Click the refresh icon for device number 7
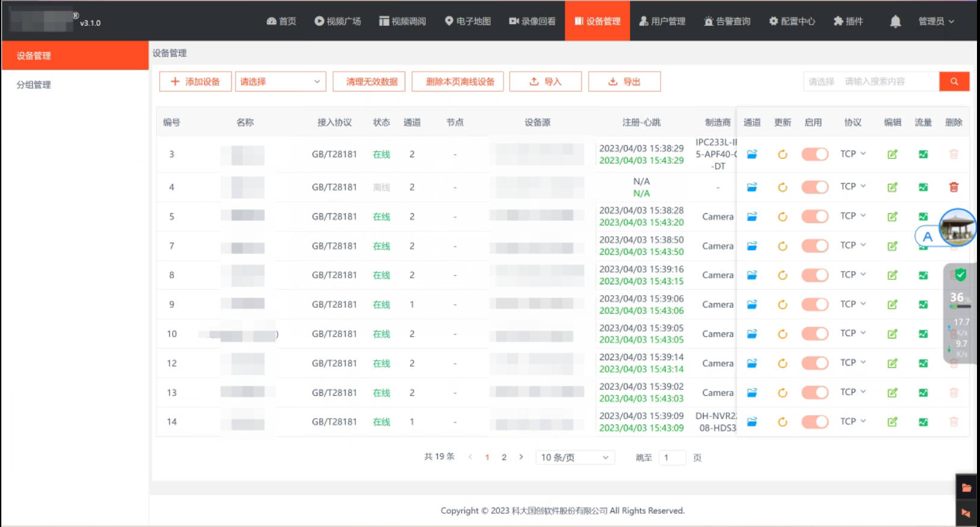The width and height of the screenshot is (980, 527). coord(782,246)
